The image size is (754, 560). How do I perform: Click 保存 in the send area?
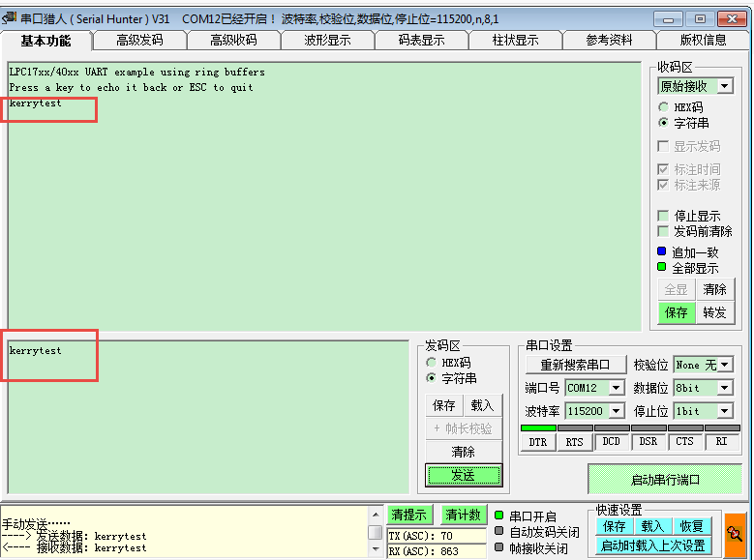point(444,405)
